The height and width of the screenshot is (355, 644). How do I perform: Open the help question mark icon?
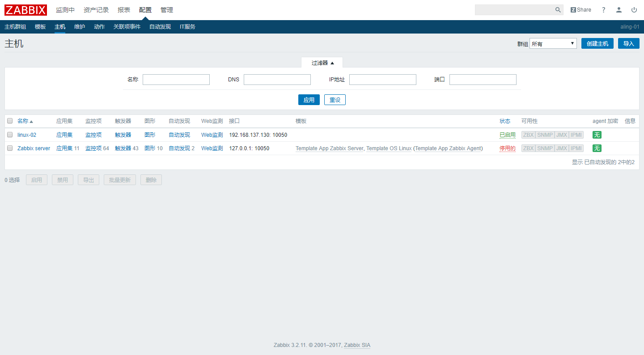click(603, 10)
